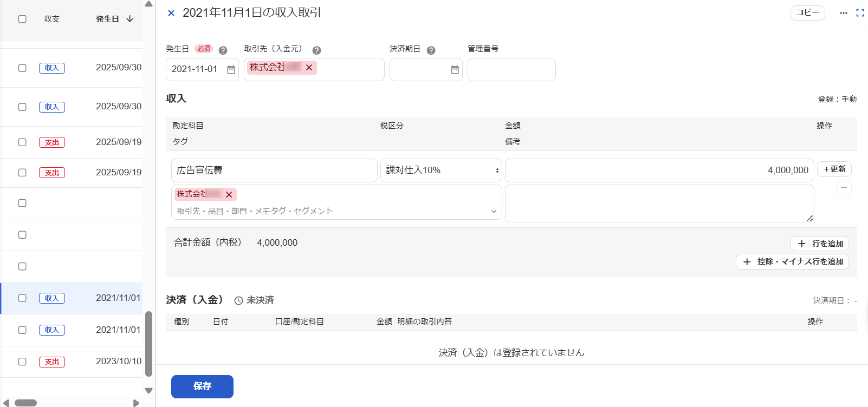Click the 4,000,000 amount input
The height and width of the screenshot is (407, 868).
(659, 170)
